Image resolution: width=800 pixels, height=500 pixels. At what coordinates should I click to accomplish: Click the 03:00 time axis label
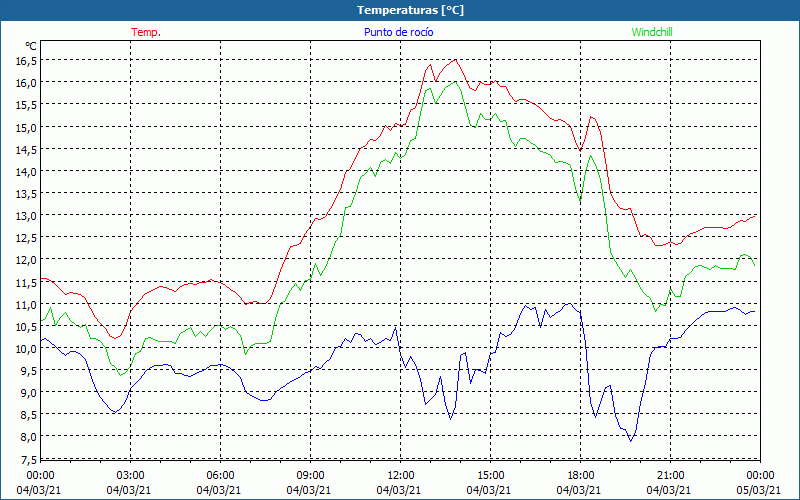(130, 475)
